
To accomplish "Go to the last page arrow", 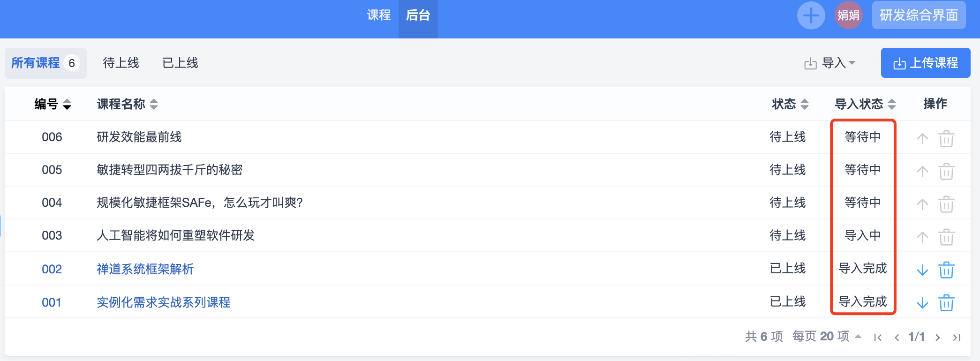I will (957, 338).
